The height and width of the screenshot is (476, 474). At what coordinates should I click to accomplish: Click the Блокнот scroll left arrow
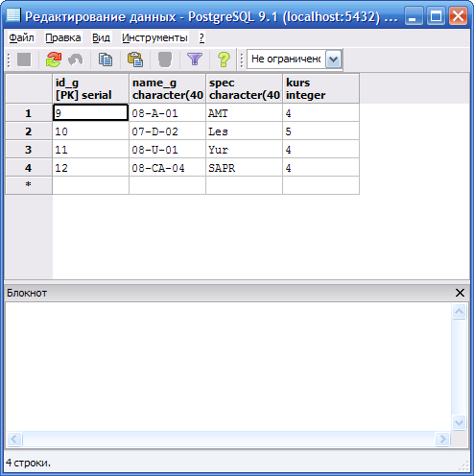point(14,439)
